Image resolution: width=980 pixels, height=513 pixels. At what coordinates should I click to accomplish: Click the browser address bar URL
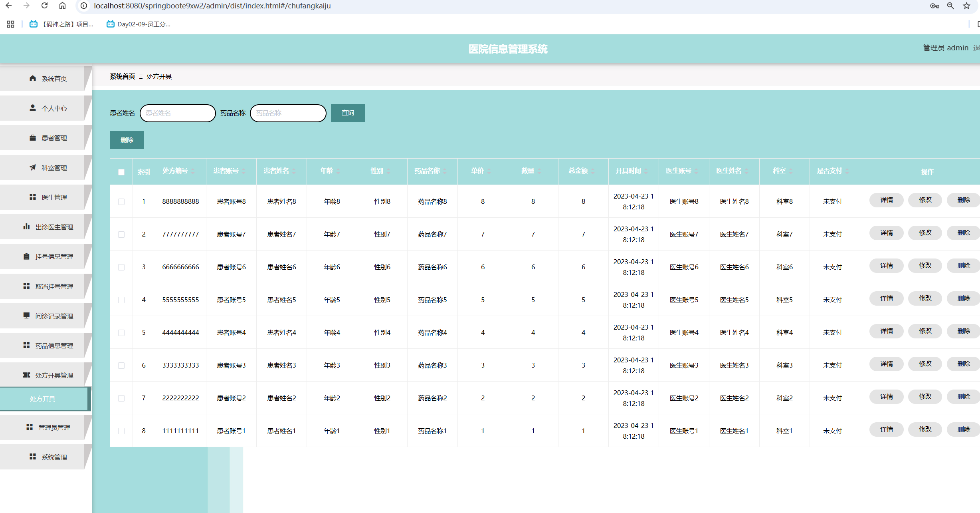pyautogui.click(x=212, y=6)
